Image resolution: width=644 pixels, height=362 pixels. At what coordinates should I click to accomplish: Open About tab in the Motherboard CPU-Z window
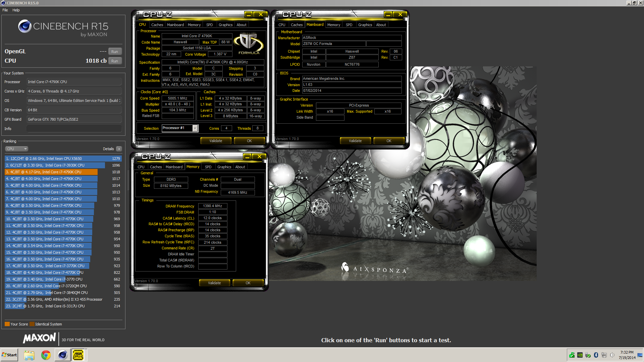click(x=381, y=25)
